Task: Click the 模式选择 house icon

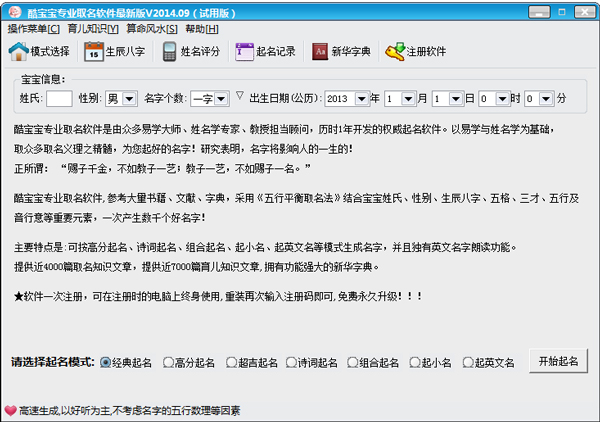Action: (19, 51)
